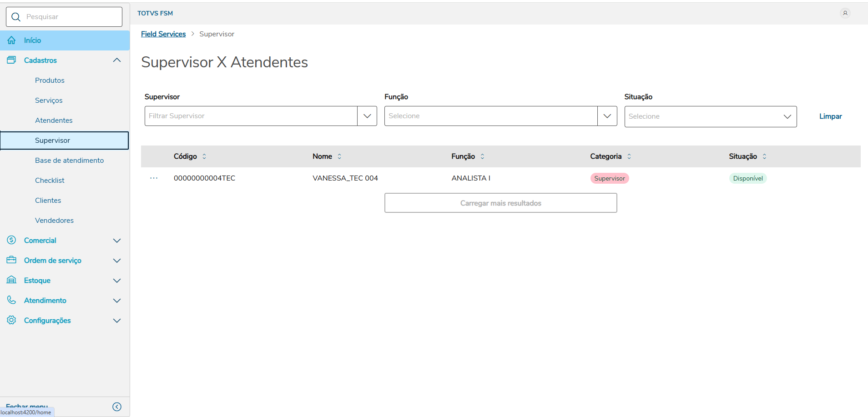Image resolution: width=868 pixels, height=417 pixels.
Task: Sort table by Código column
Action: point(204,156)
